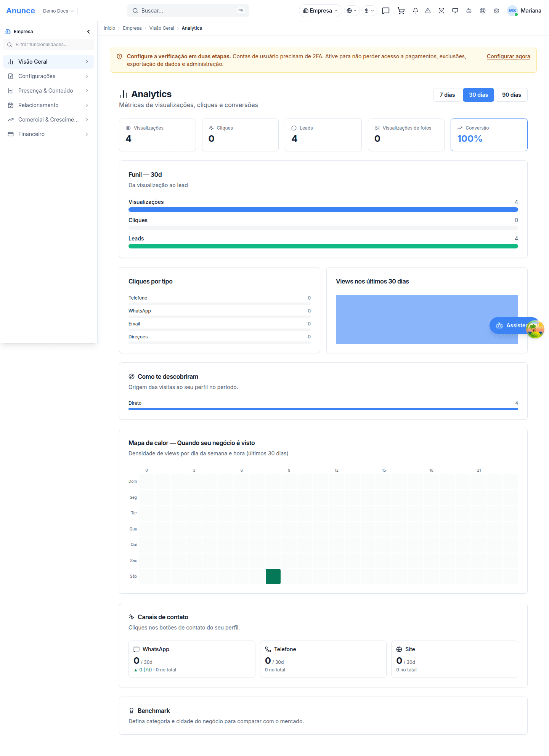Viewport: 549px width, 756px height.
Task: Click the Buscar search field
Action: click(188, 11)
